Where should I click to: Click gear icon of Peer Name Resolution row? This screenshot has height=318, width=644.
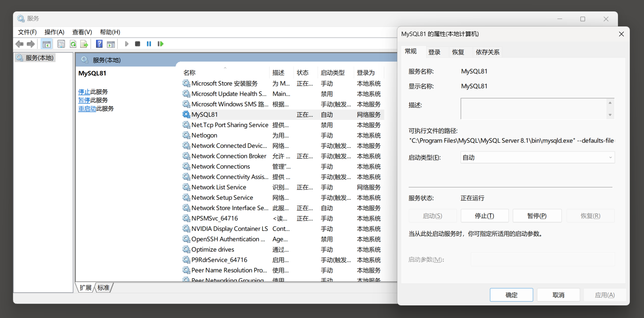[186, 270]
